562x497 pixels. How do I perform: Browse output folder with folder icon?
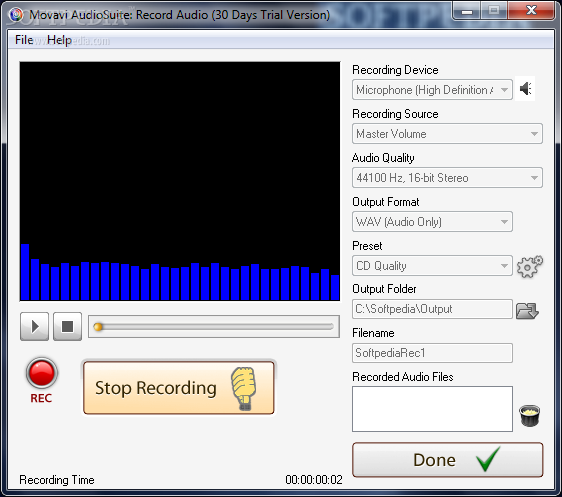(x=527, y=310)
